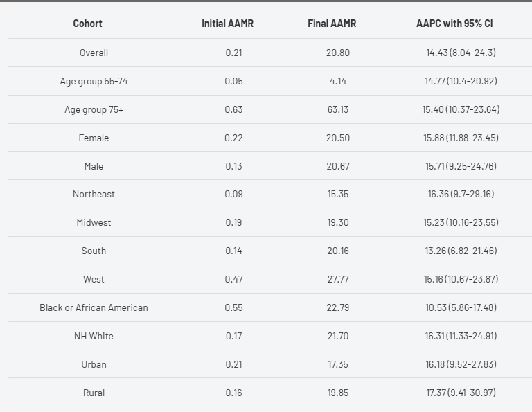The width and height of the screenshot is (532, 412).
Task: Click the Age group 75+ row label
Action: tap(94, 109)
